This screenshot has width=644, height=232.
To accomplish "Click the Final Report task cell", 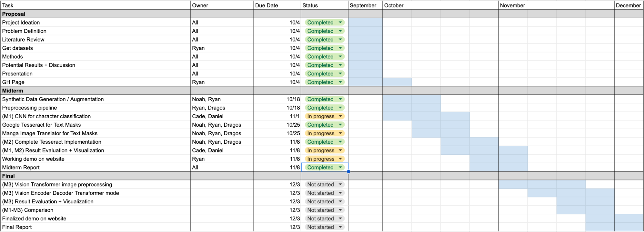I will 96,227.
